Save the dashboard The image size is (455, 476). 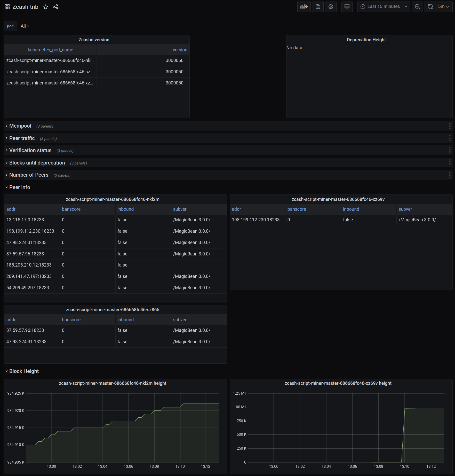pos(318,7)
